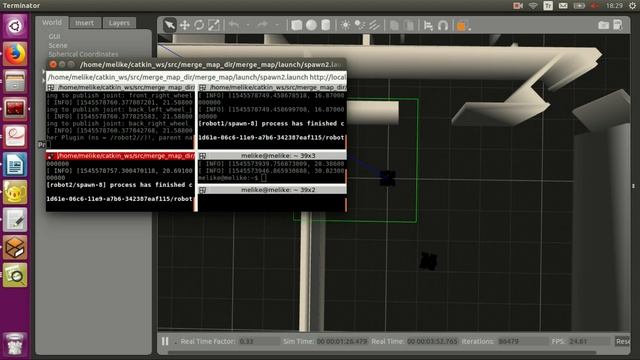Click the align tool icon in Gazebo
This screenshot has width=640, height=360.
428,25
